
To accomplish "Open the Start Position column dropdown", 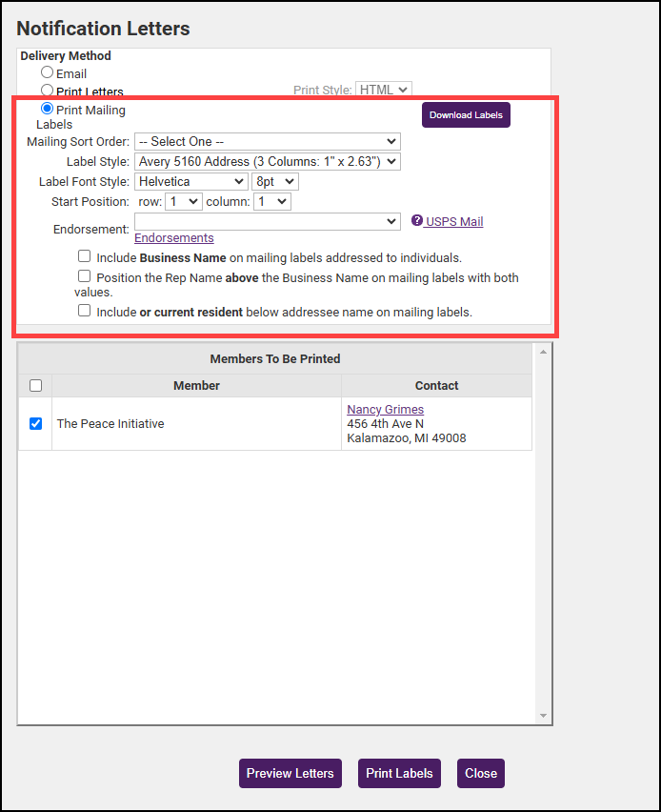I will (x=271, y=201).
